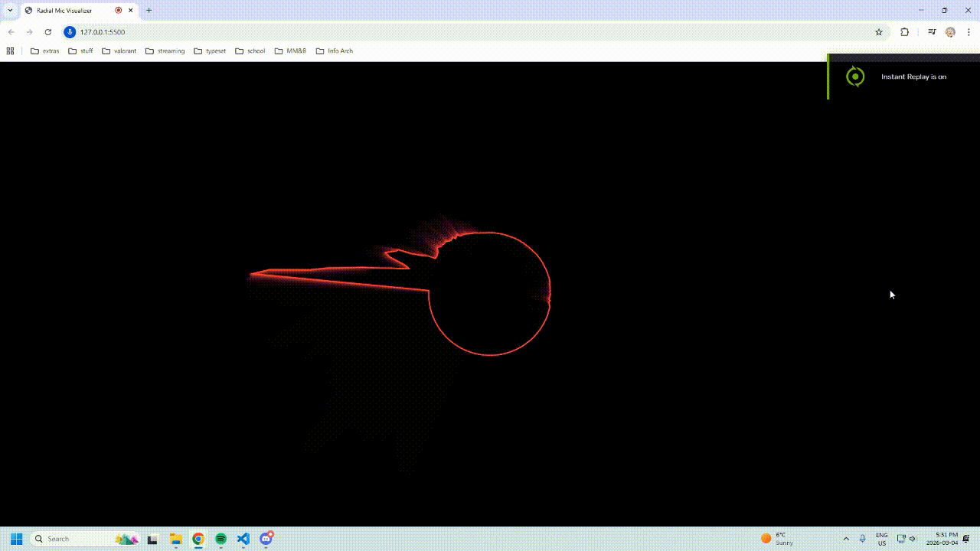Open Chrome's three-dot menu
Image resolution: width=980 pixels, height=551 pixels.
(x=969, y=32)
